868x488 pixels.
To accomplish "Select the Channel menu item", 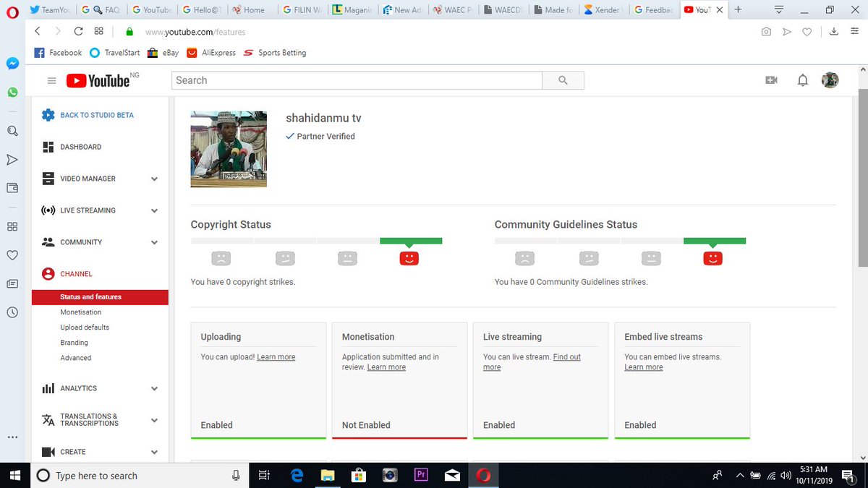I will pos(76,274).
